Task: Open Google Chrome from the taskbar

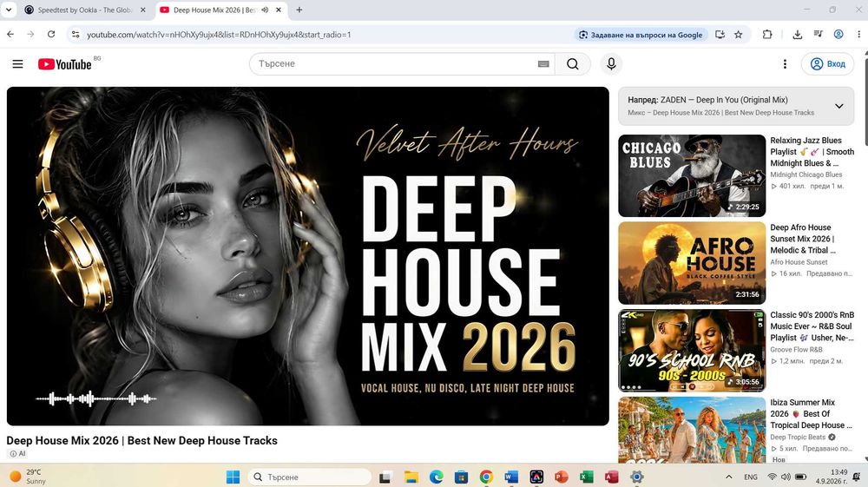Action: (x=486, y=477)
